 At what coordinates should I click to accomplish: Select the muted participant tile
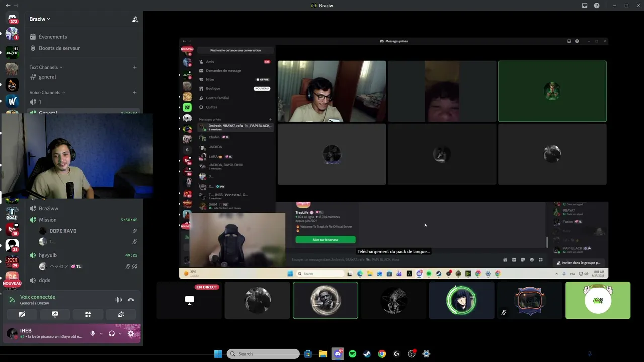pos(530,300)
